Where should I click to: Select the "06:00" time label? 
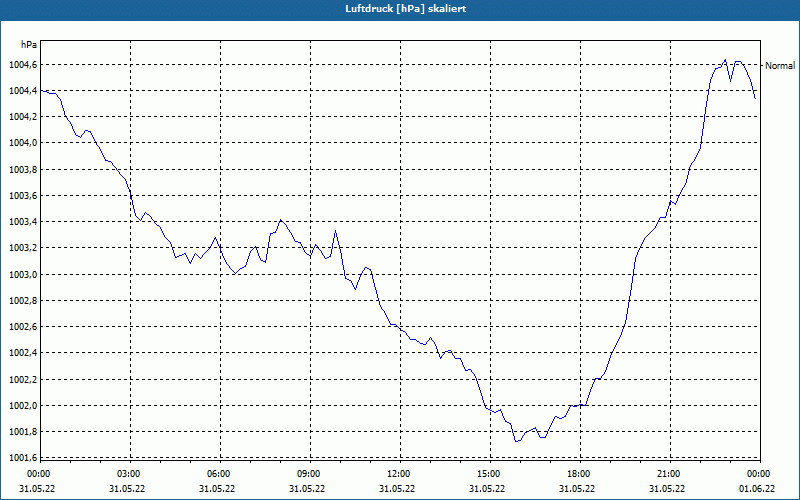pos(220,474)
